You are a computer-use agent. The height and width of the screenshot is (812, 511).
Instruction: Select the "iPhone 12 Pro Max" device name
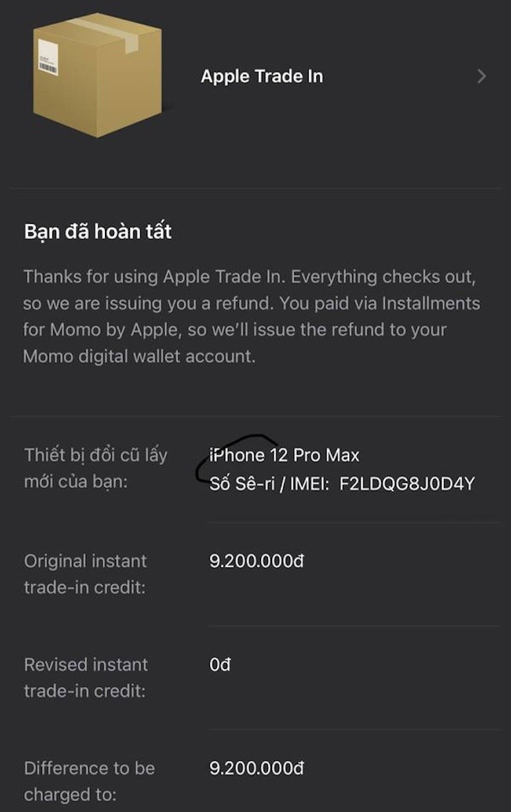coord(285,455)
